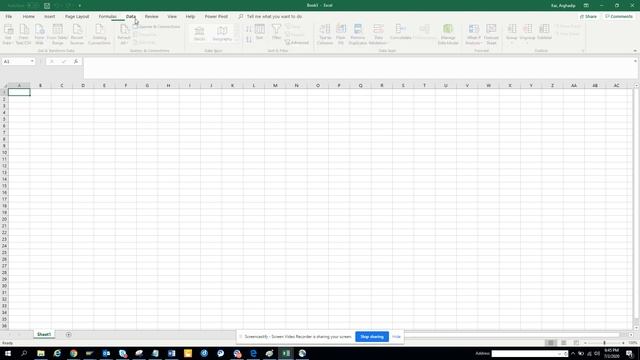Add a new sheet

[x=68, y=334]
